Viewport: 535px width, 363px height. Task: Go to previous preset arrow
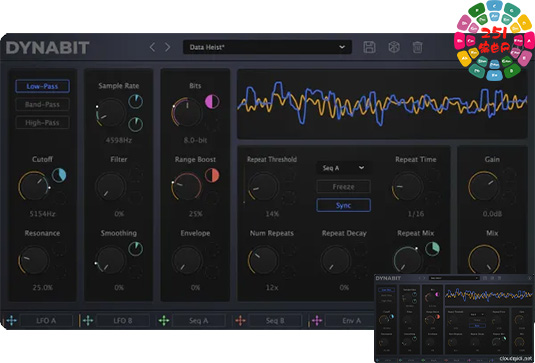pyautogui.click(x=152, y=47)
